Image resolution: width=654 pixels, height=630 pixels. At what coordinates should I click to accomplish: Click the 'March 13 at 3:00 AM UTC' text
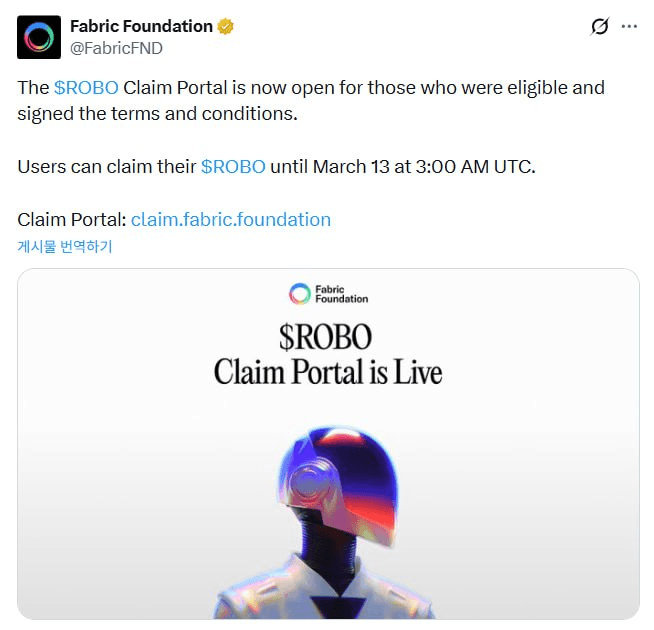[x=424, y=166]
